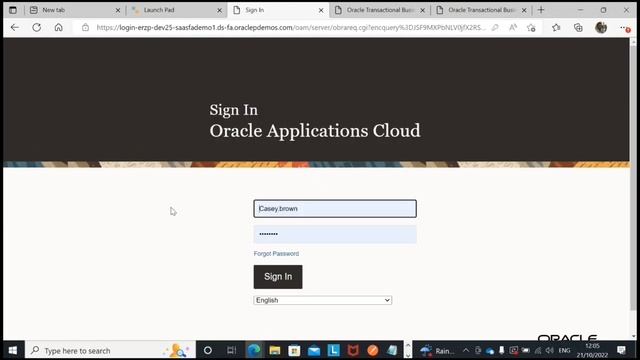This screenshot has height=360, width=640.
Task: Open the notification center
Action: pos(621,350)
